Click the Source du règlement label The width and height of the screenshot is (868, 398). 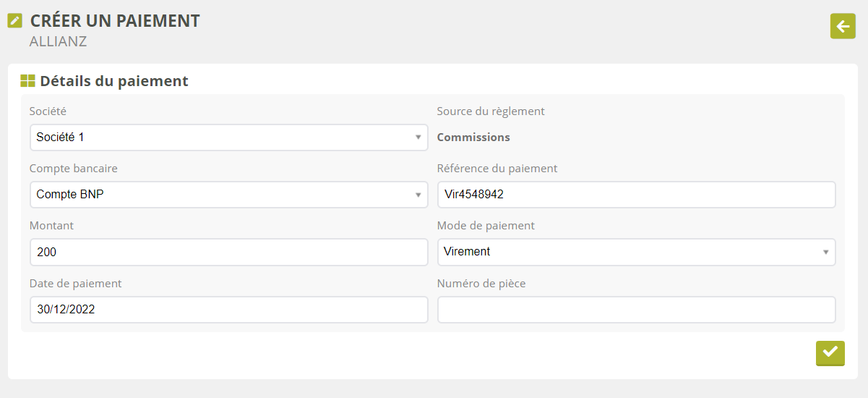pos(491,111)
